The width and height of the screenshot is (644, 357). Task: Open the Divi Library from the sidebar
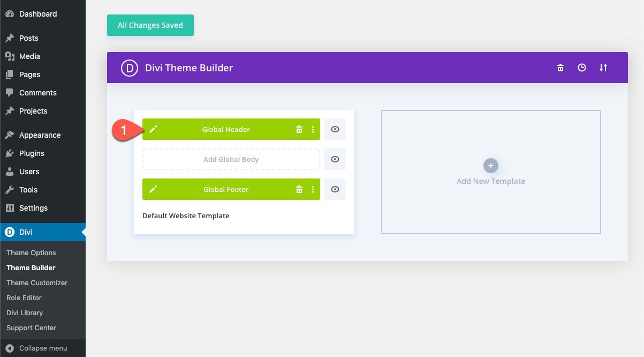[x=24, y=313]
